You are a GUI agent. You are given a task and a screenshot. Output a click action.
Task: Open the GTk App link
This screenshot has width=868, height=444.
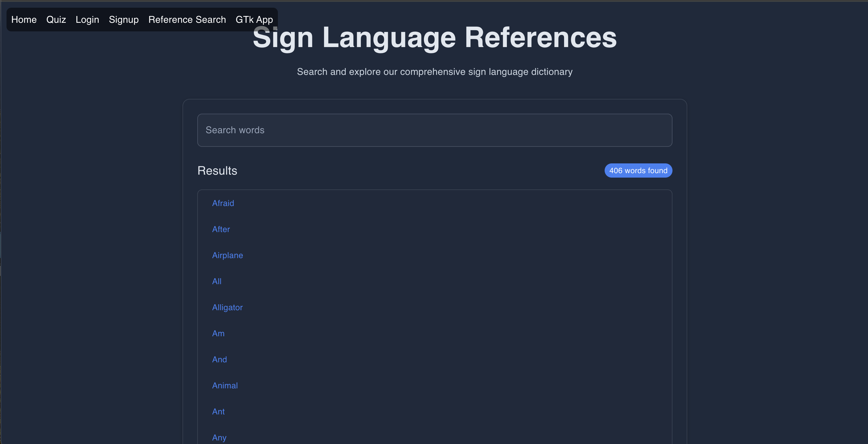[x=254, y=20]
